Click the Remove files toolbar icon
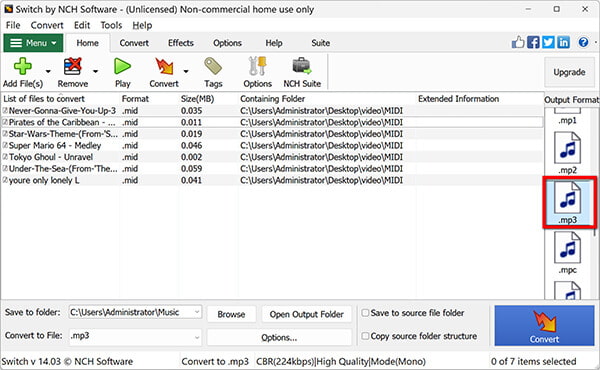 tap(72, 66)
